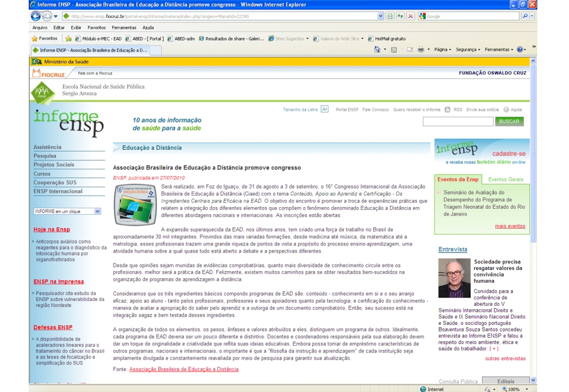Open the Exibir menu
The image size is (569, 392).
(x=76, y=28)
